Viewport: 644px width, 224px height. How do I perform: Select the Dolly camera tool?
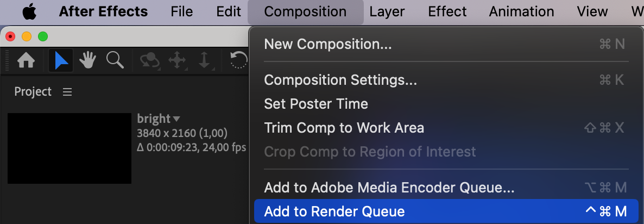[x=204, y=60]
